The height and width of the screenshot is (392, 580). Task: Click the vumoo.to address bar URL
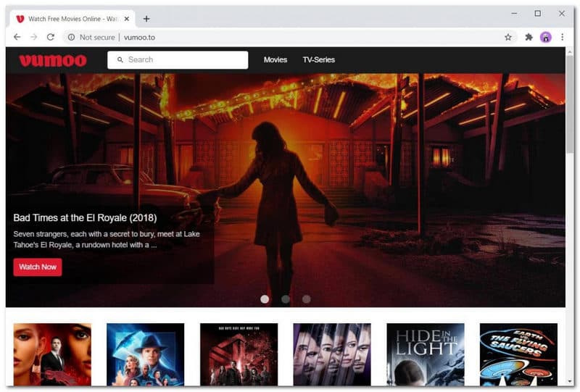139,38
